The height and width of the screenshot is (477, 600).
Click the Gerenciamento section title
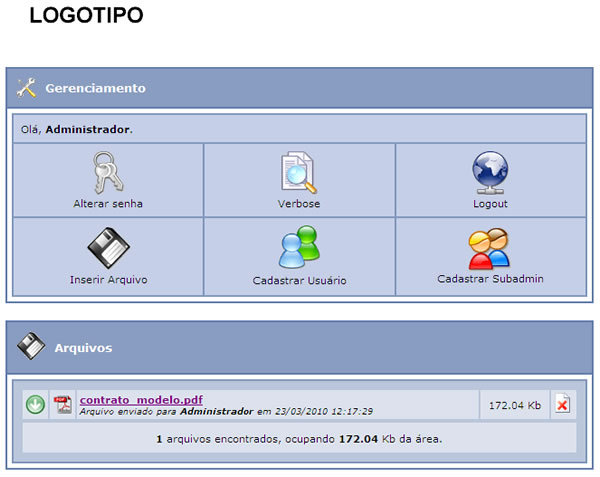pos(96,88)
